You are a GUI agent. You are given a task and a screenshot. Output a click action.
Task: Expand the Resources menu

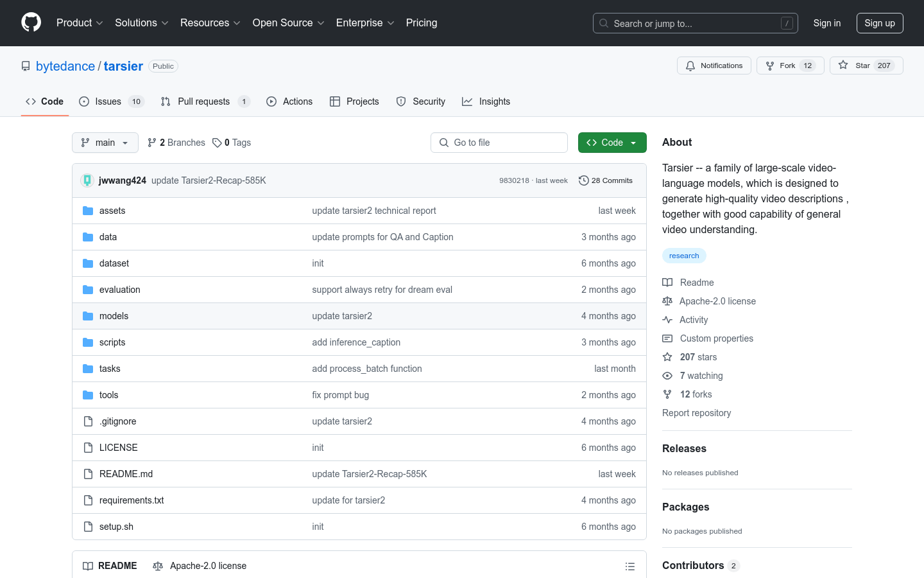coord(210,22)
